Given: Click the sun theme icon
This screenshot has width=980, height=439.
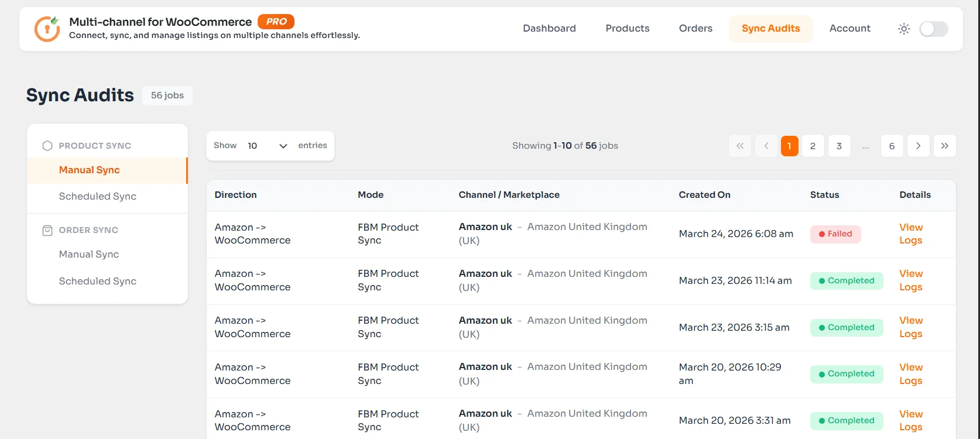Looking at the screenshot, I should [x=904, y=29].
